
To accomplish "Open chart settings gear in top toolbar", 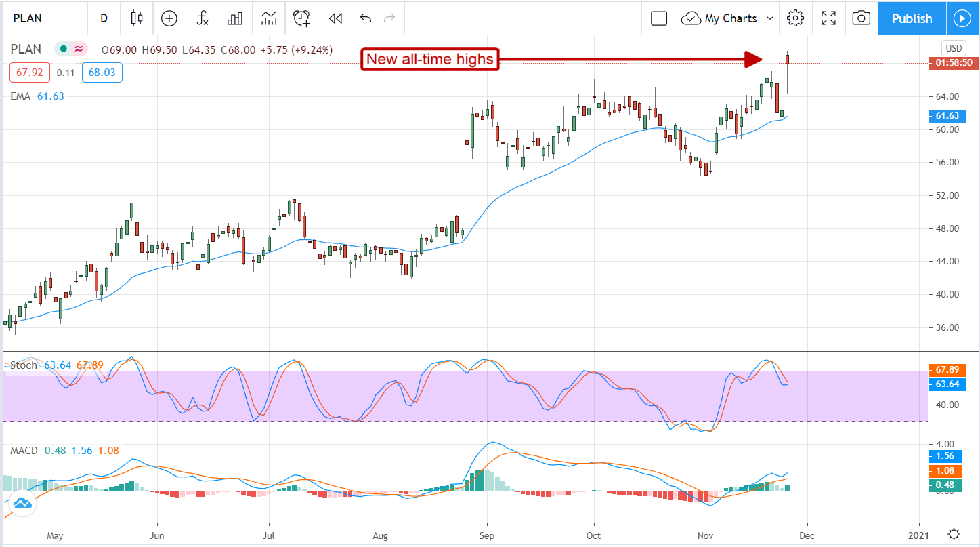I will [796, 18].
